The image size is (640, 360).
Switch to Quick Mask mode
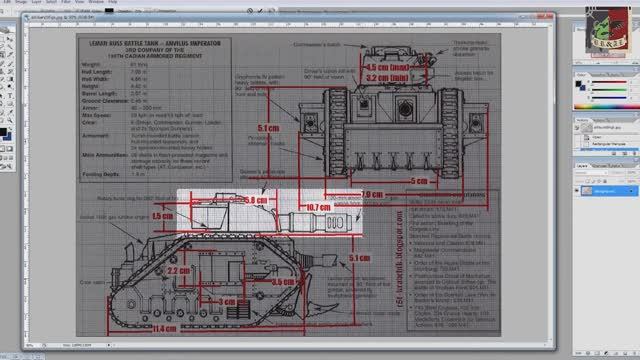pyautogui.click(x=10, y=149)
